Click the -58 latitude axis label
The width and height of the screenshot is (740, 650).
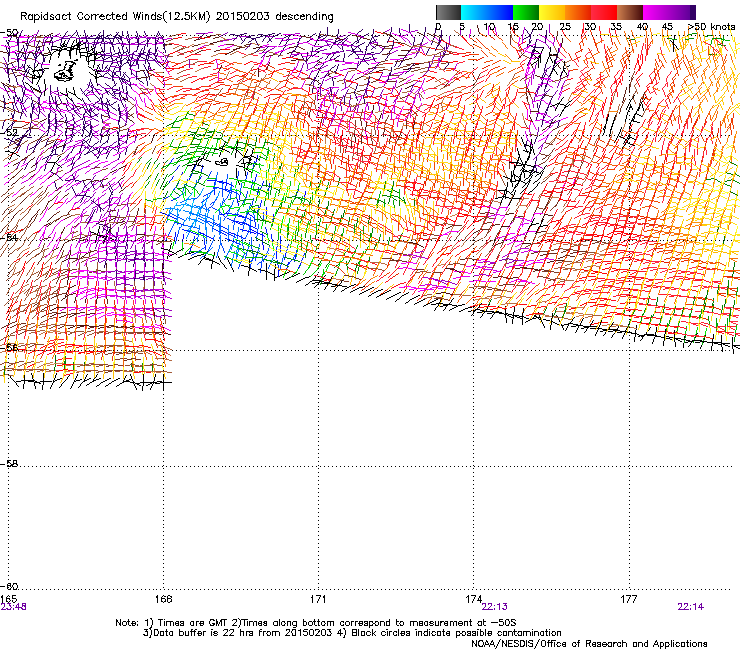tap(9, 464)
